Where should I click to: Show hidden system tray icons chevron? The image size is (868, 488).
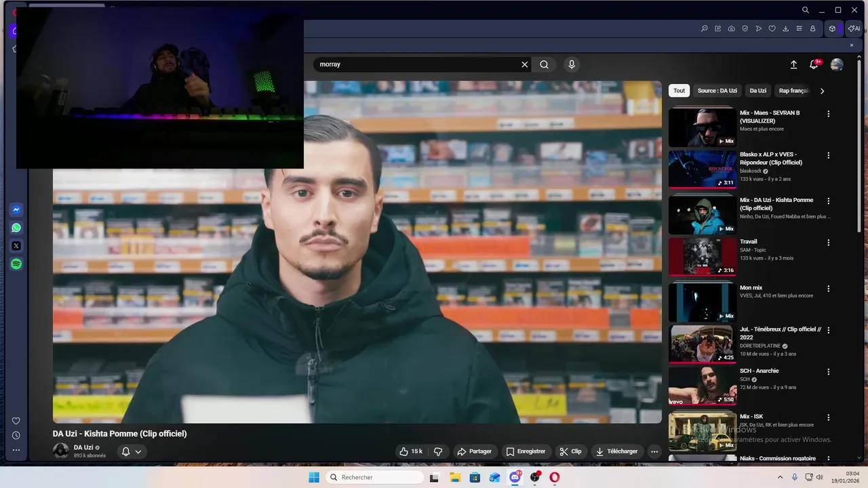(780, 477)
